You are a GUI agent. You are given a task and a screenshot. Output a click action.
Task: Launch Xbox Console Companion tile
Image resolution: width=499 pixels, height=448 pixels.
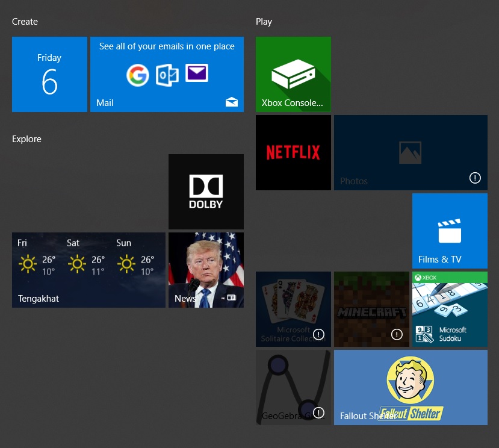(293, 74)
